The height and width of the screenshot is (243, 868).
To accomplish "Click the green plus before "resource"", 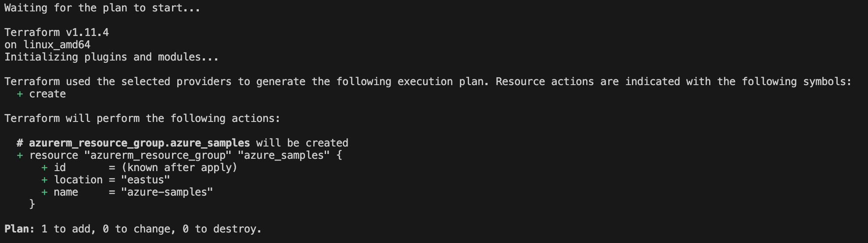I will coord(20,156).
